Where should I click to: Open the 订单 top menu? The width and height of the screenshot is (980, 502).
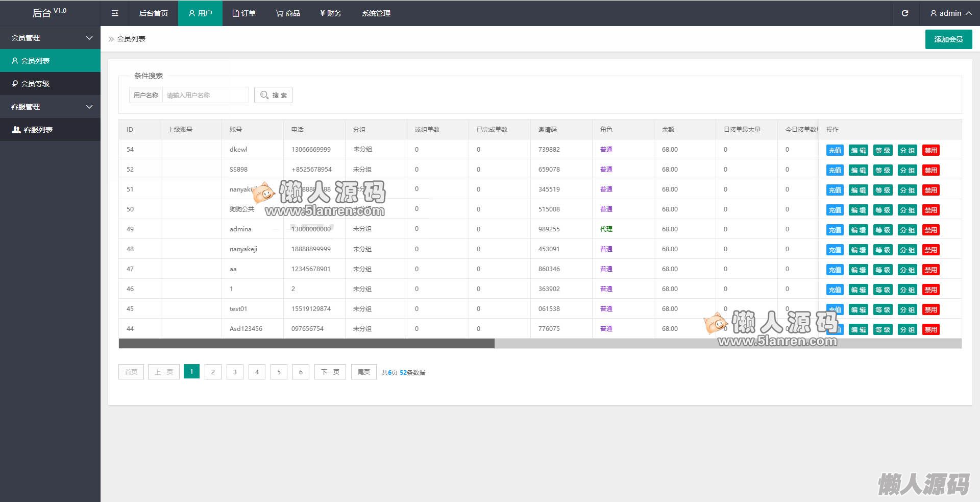tap(244, 13)
